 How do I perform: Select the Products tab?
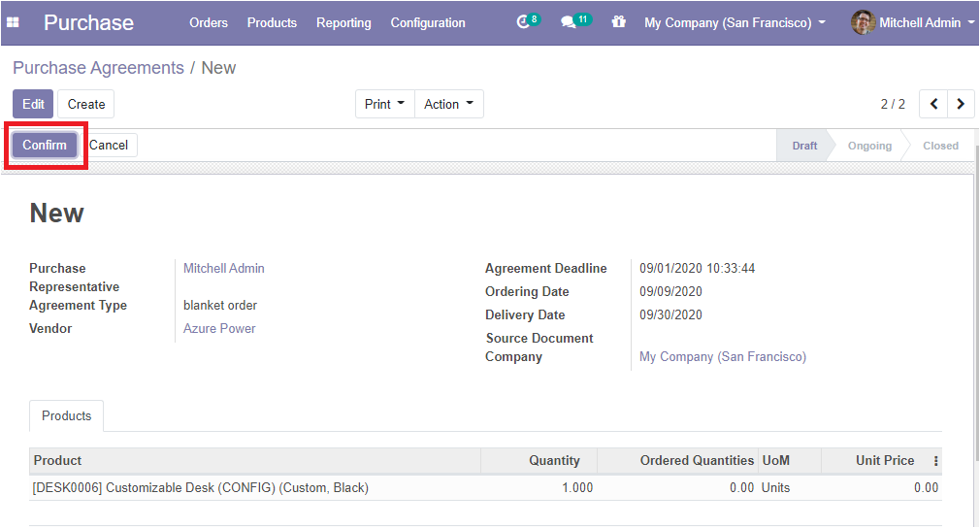click(x=66, y=415)
